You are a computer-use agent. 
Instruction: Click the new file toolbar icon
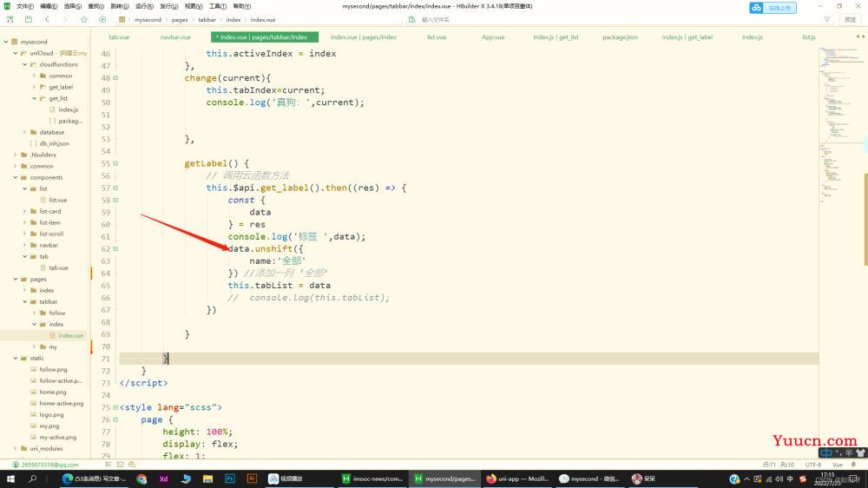(x=10, y=19)
